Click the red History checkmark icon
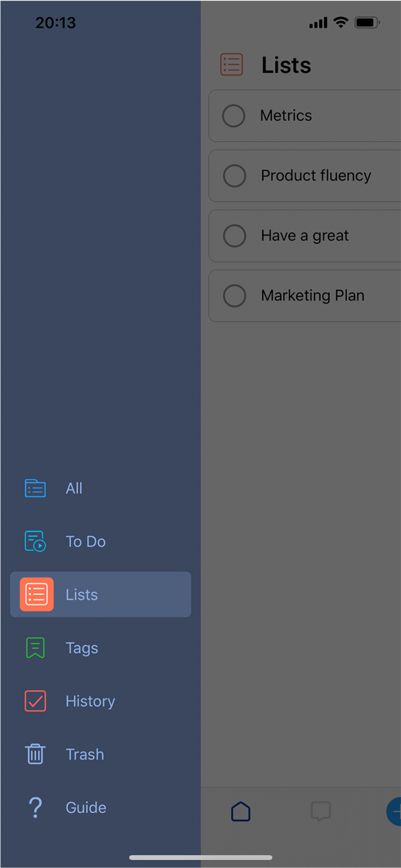This screenshot has height=868, width=401. (35, 701)
